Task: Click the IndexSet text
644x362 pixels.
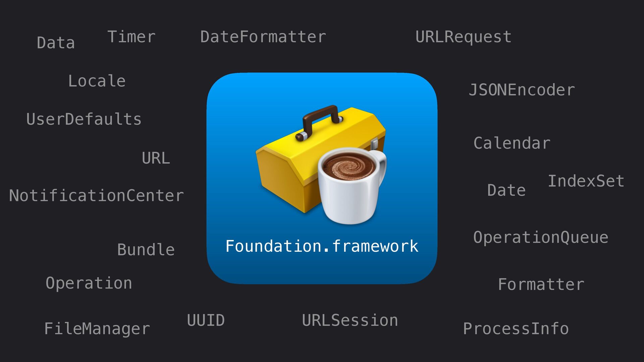Action: [x=586, y=181]
